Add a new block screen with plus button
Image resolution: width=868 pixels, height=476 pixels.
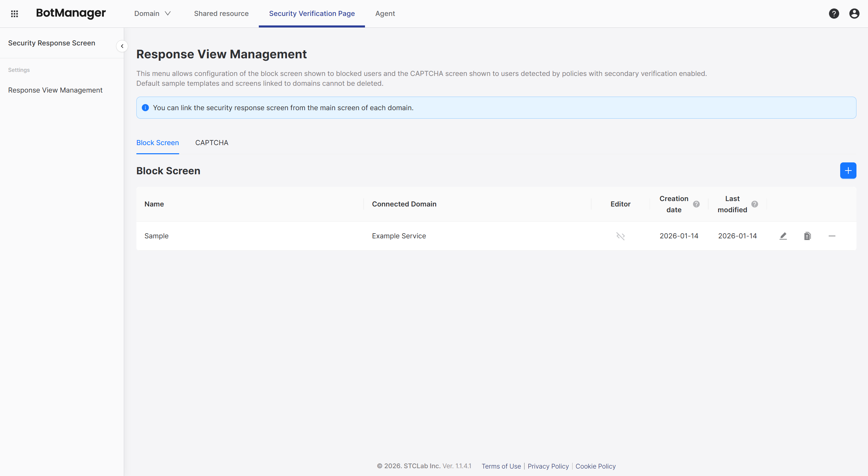[848, 171]
